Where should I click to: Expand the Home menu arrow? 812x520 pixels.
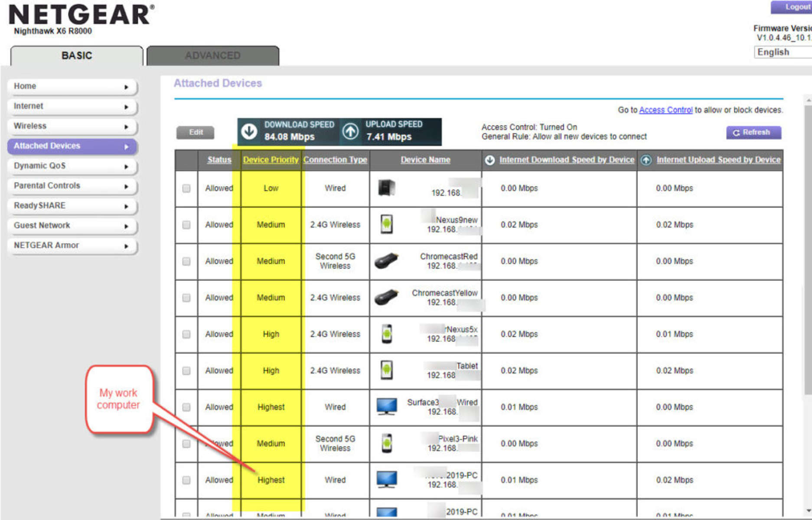pyautogui.click(x=127, y=87)
